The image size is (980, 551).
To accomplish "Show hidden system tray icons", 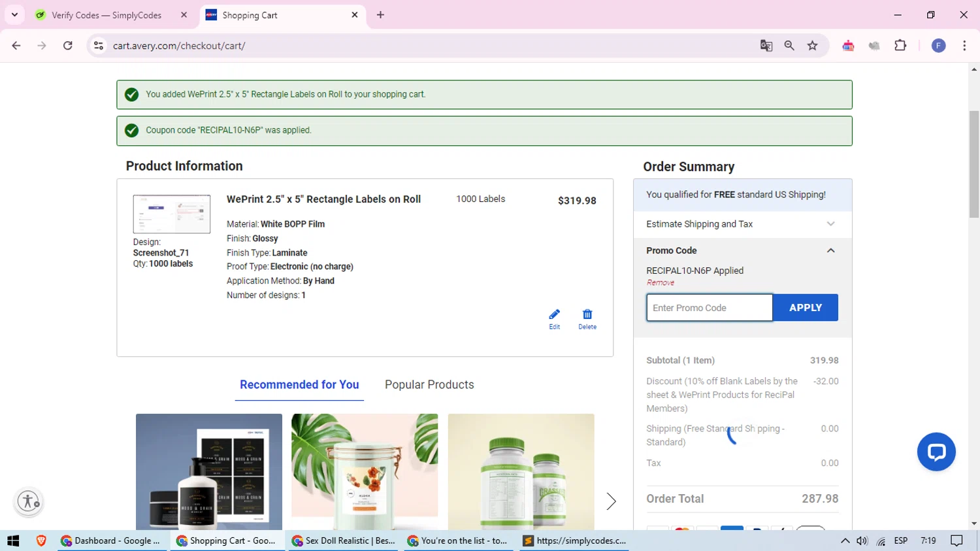I will coord(845,541).
